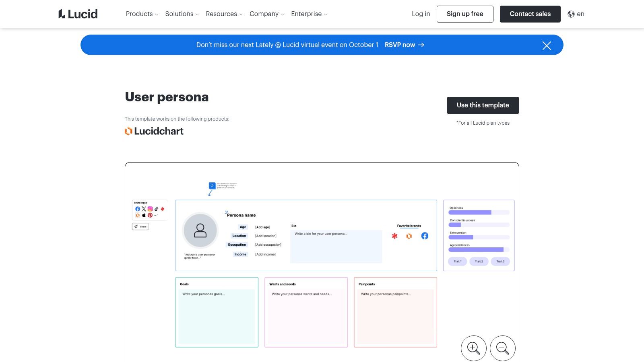Click the Lucidchart logo icon
The height and width of the screenshot is (362, 644).
point(128,131)
